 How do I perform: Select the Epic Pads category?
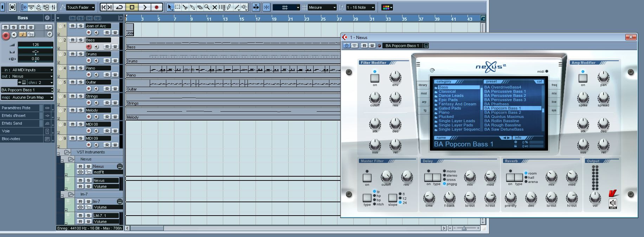(448, 100)
